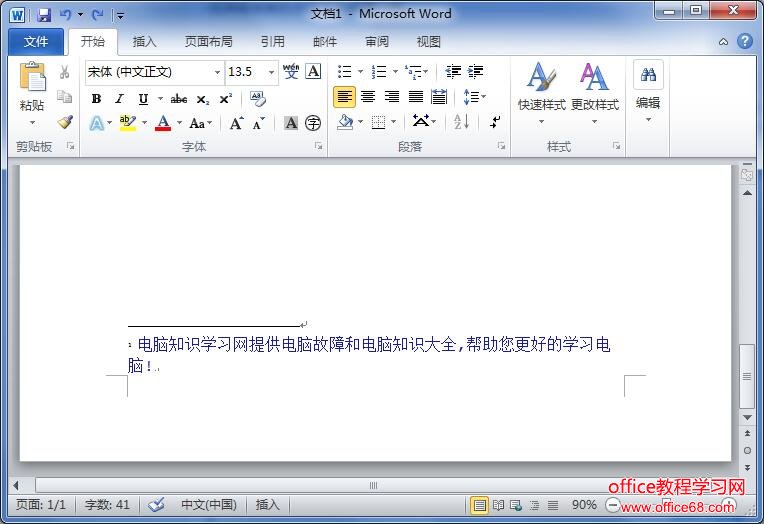
Task: Click 更改样式 change styles button
Action: [594, 93]
